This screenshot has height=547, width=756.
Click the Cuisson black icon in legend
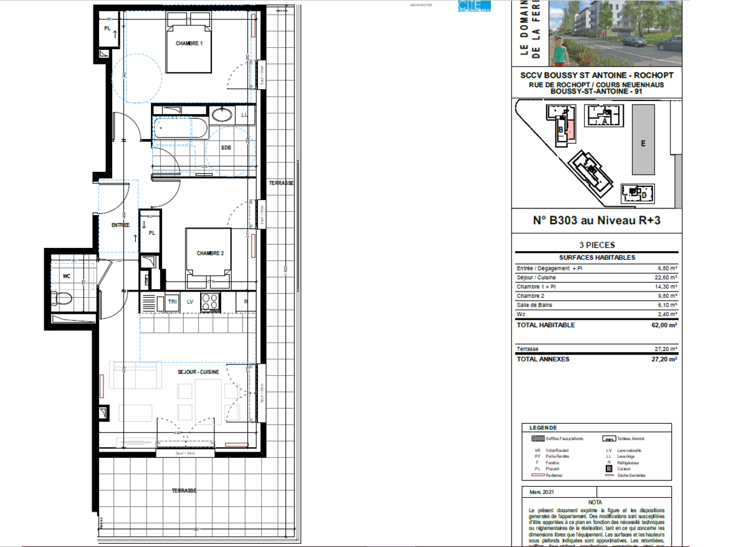point(610,469)
